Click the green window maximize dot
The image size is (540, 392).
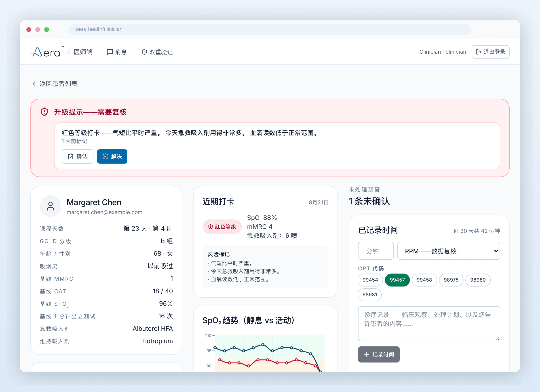[x=47, y=30]
